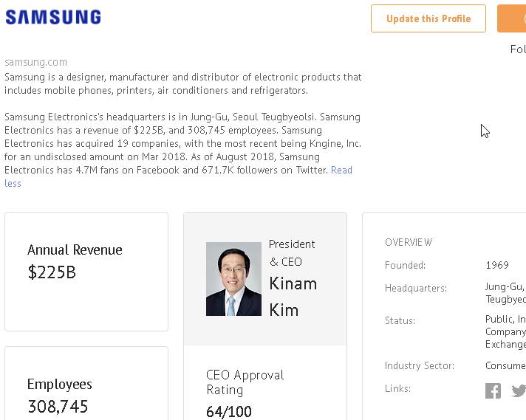Click the 308,745 figure in the Employees card
The height and width of the screenshot is (420, 526).
pyautogui.click(x=58, y=406)
